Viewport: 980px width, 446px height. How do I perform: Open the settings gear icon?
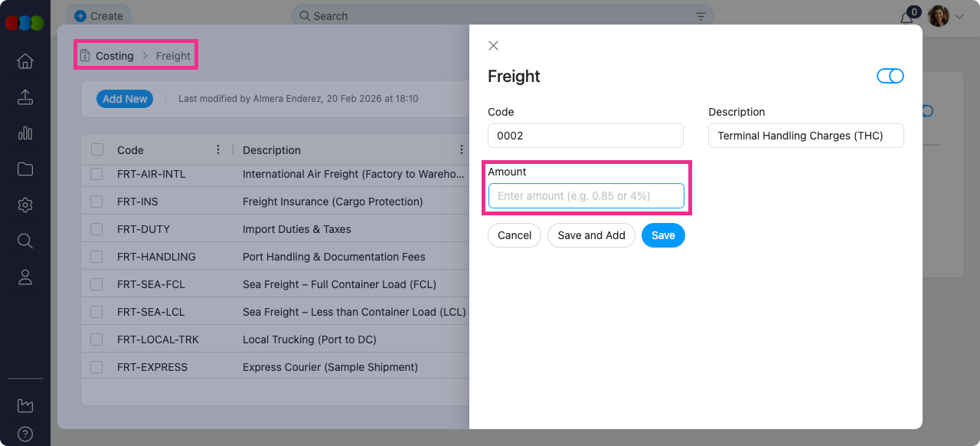click(24, 205)
